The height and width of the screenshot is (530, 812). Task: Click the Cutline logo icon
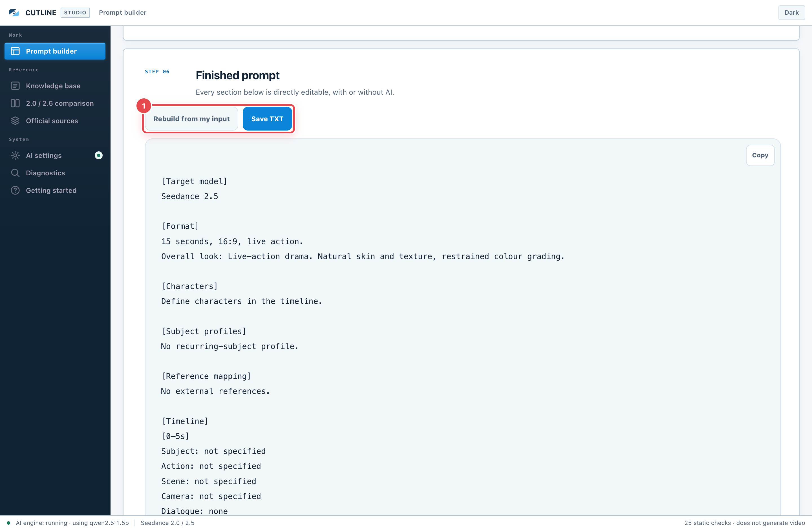pos(14,13)
